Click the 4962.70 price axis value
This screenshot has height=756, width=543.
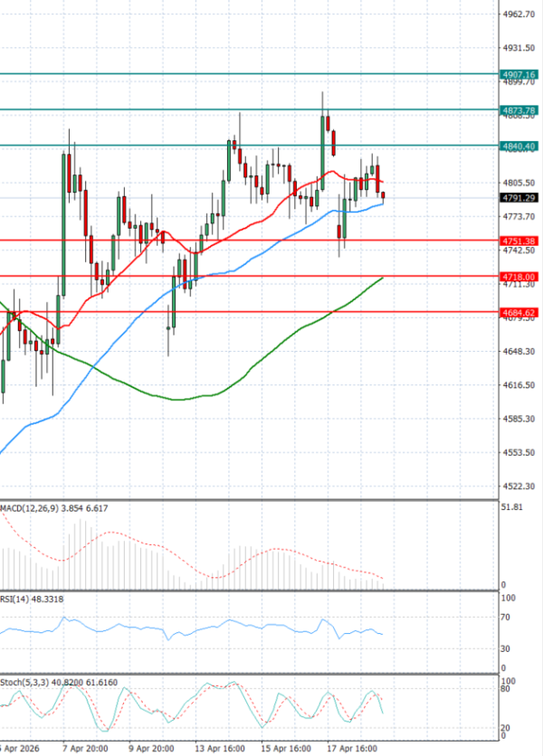pos(521,15)
